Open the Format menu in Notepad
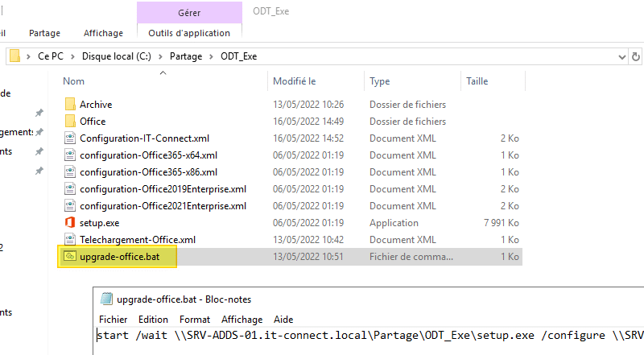 pyautogui.click(x=195, y=319)
